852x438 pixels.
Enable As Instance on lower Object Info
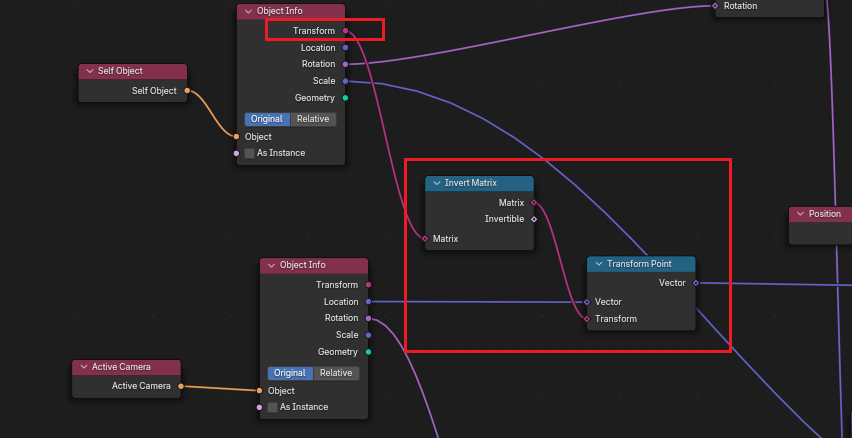click(272, 407)
